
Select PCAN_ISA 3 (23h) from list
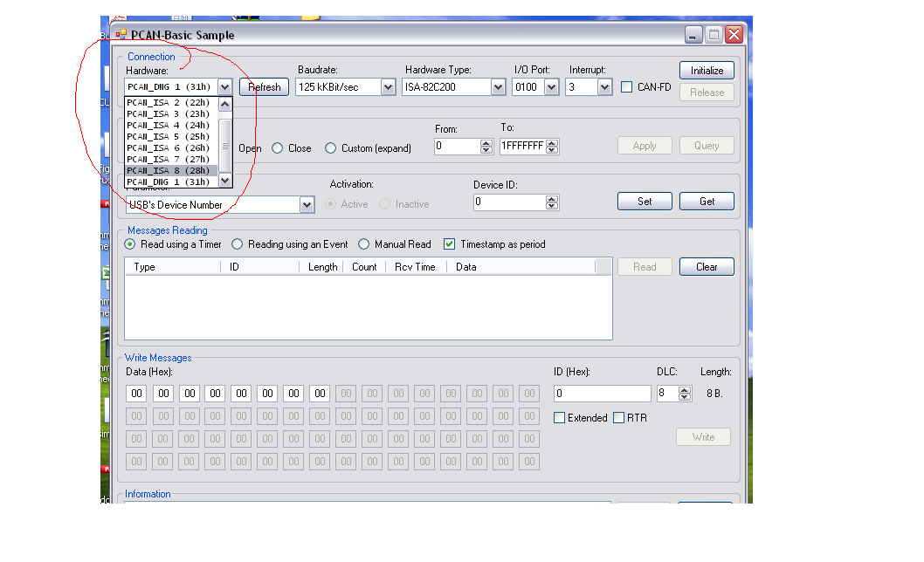pos(171,113)
